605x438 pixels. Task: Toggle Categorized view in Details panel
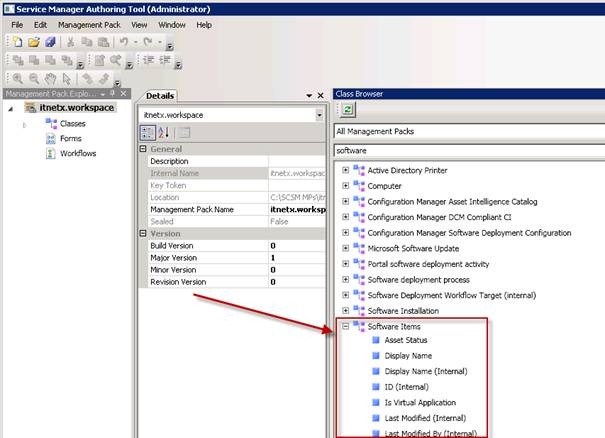point(147,132)
